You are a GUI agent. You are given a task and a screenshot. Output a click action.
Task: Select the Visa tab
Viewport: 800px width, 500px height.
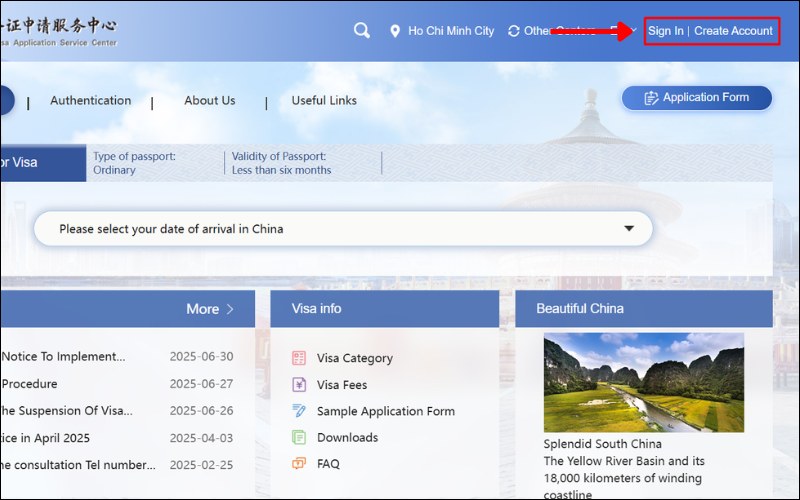(x=43, y=163)
